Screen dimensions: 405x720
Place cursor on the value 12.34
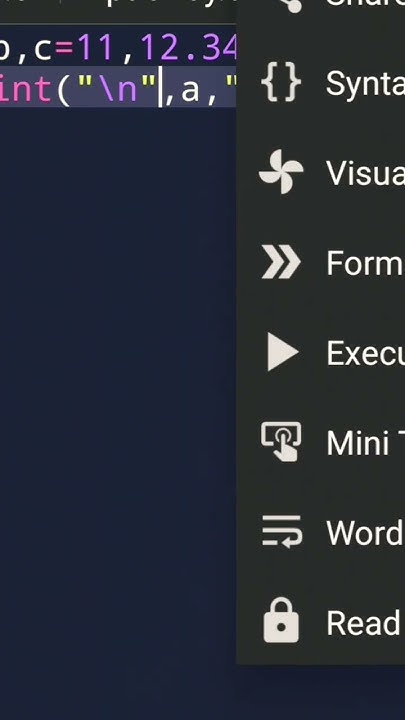point(188,47)
